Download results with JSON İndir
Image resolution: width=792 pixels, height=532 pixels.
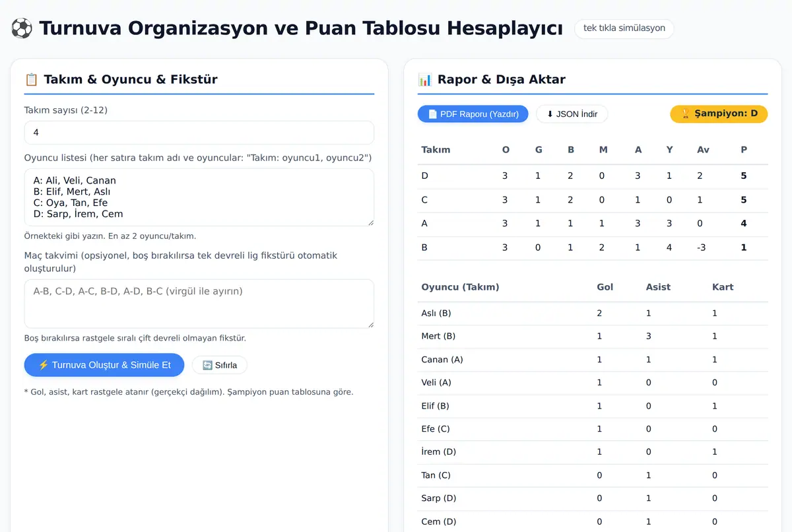(572, 114)
